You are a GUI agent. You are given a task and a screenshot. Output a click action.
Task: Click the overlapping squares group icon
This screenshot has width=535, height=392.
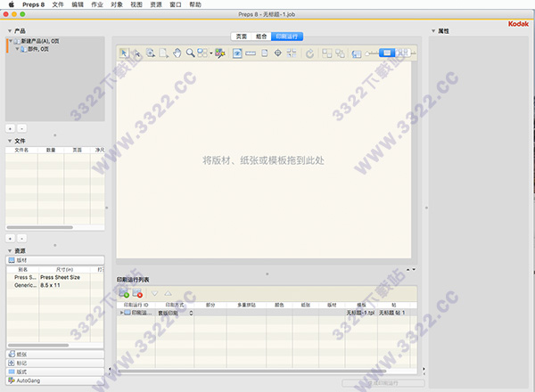[x=327, y=53]
